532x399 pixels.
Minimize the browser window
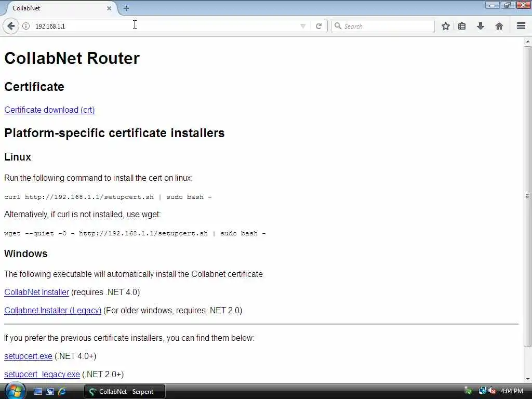click(x=492, y=5)
